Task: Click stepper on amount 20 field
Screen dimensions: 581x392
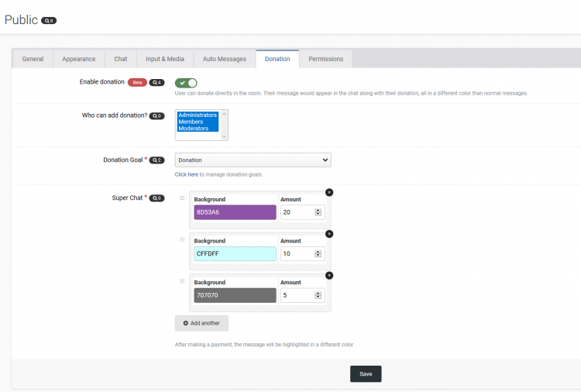Action: (x=318, y=212)
